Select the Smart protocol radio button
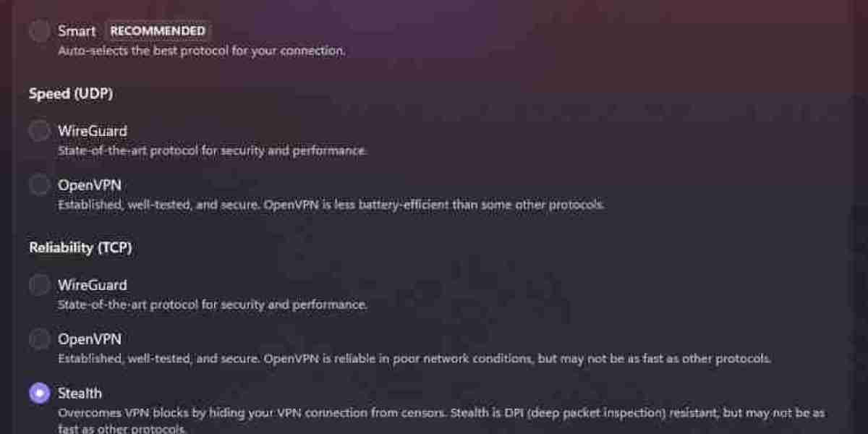The height and width of the screenshot is (434, 868). tap(40, 30)
